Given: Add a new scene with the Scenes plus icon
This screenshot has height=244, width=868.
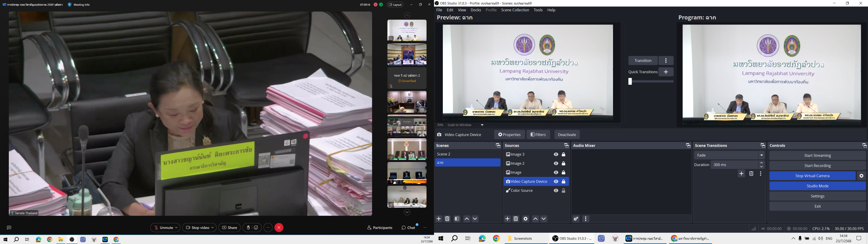Looking at the screenshot, I should click(439, 219).
